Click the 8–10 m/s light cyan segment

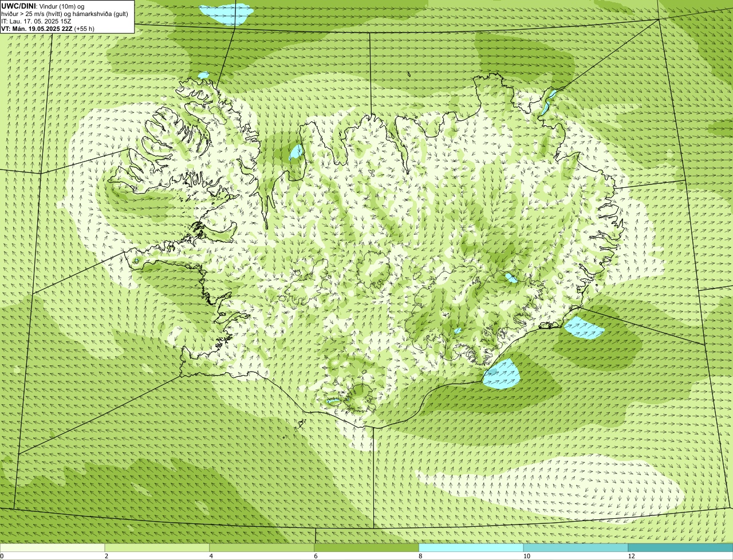coord(471,548)
